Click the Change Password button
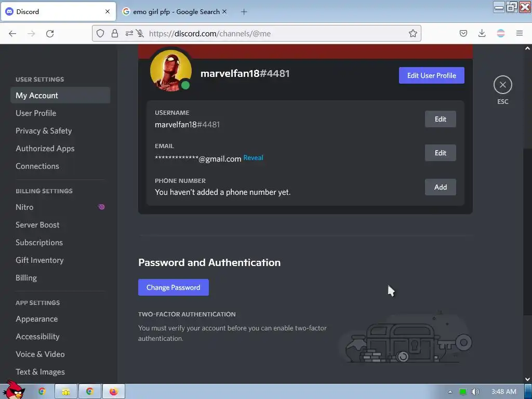 tap(174, 287)
